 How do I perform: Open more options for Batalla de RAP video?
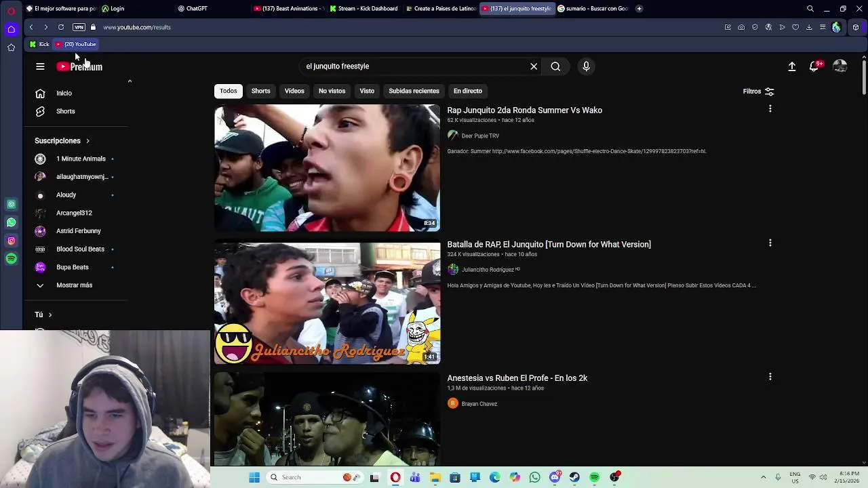(770, 243)
